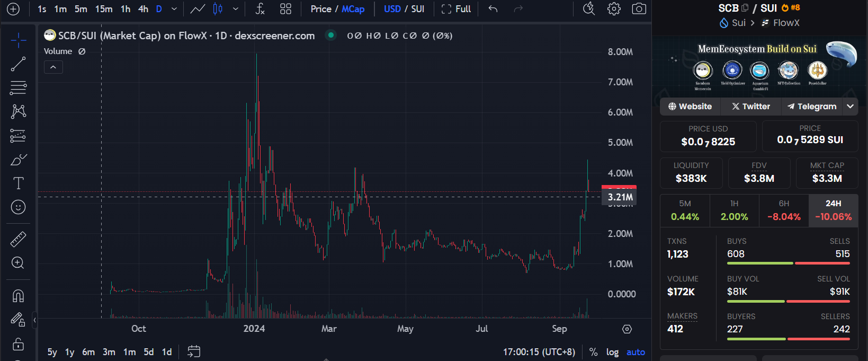Open the Telegram link

(x=812, y=107)
